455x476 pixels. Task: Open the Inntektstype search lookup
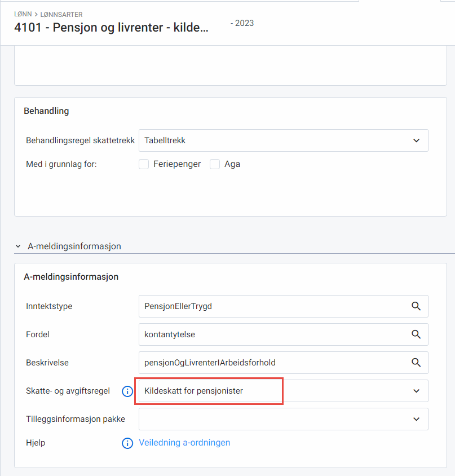(416, 306)
